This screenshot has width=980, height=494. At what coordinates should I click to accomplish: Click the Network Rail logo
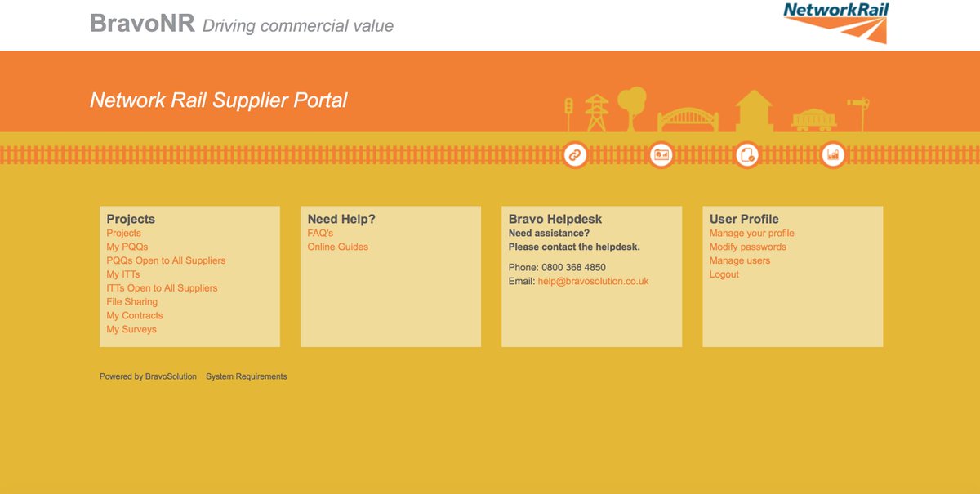(835, 23)
